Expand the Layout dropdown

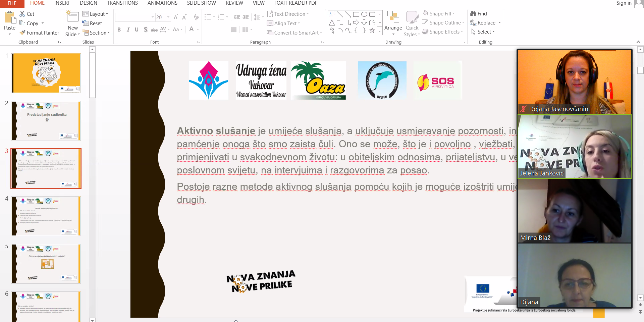(x=95, y=14)
